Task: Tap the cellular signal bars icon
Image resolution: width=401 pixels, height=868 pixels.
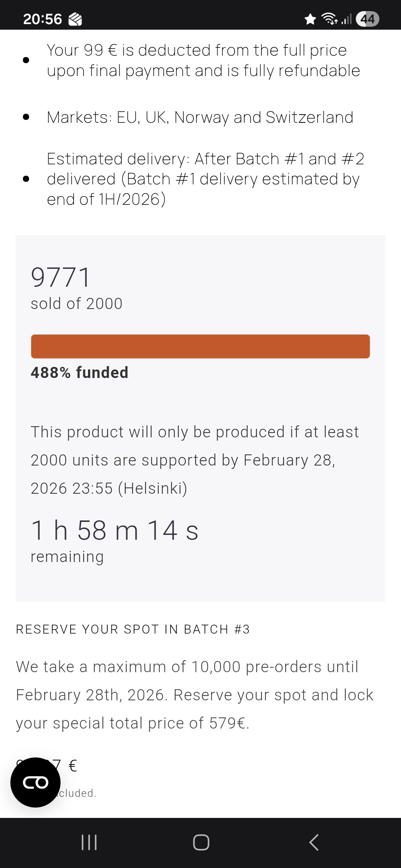Action: [x=346, y=19]
